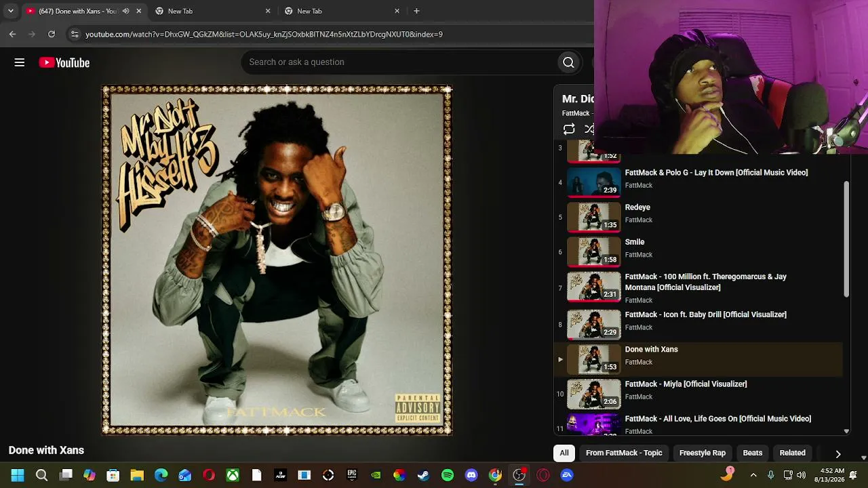Viewport: 868px width, 488px height.
Task: Select the From FattMack - Topic chip
Action: coord(624,453)
